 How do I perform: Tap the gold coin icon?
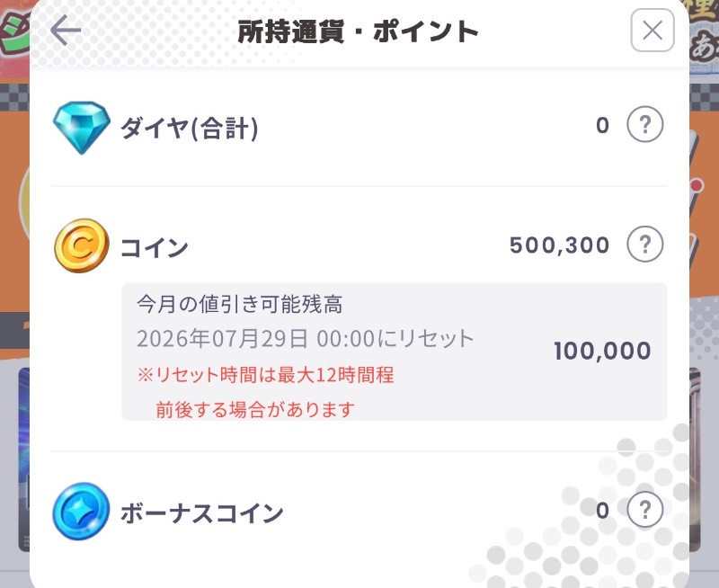(82, 245)
